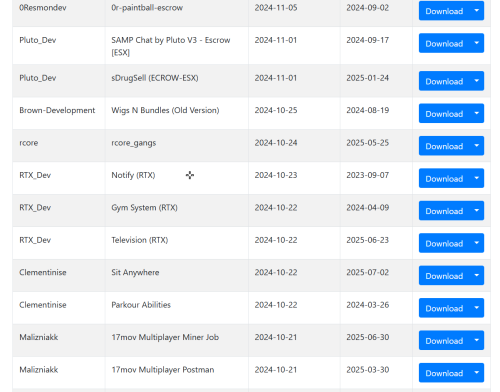Expand Download options for SAMP Chat row
500x392 pixels.
477,43
